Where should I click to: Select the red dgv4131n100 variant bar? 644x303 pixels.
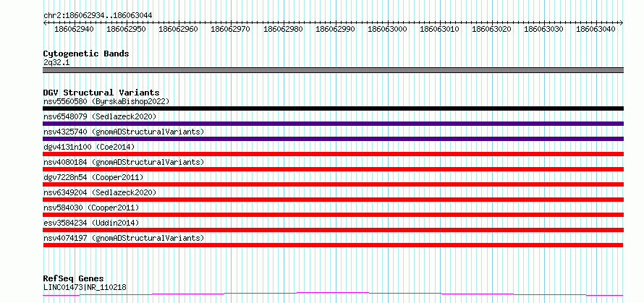[x=333, y=154]
